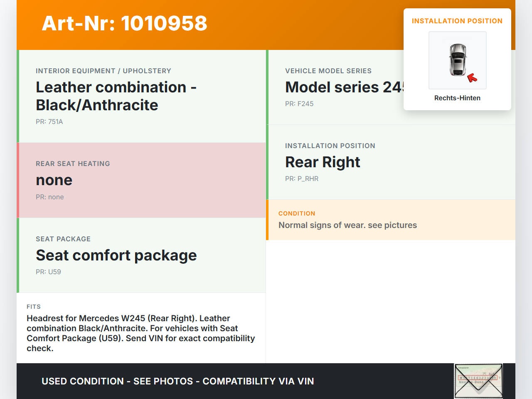Viewport: 532px width, 399px height.
Task: Select the INSTALLATION POSITION card heading
Action: [457, 21]
